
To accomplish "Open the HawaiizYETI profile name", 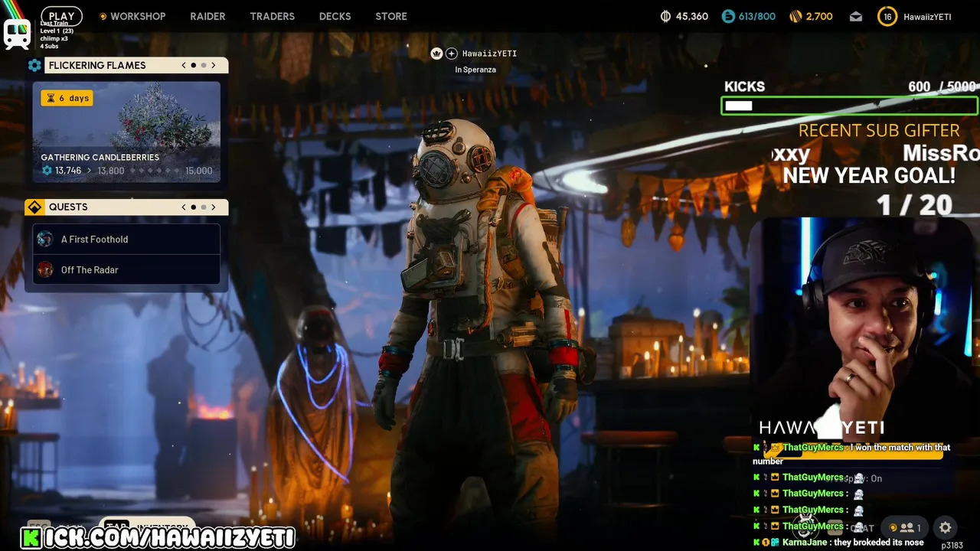I will [927, 17].
